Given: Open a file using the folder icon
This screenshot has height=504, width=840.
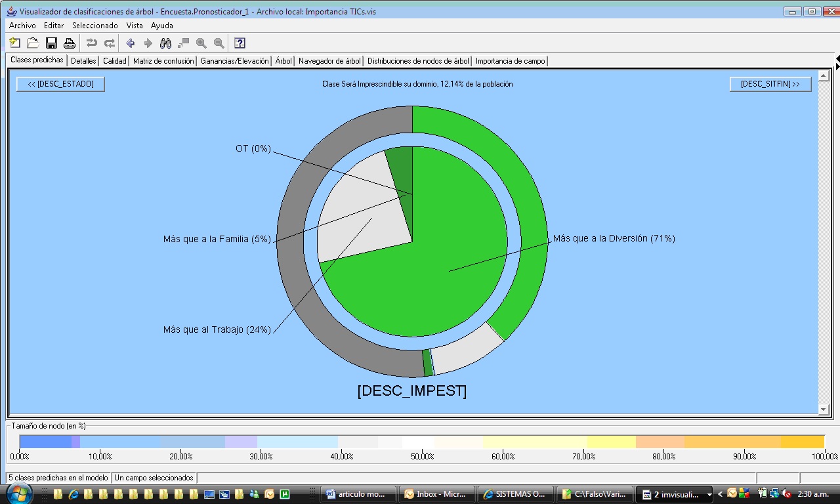Looking at the screenshot, I should [33, 43].
